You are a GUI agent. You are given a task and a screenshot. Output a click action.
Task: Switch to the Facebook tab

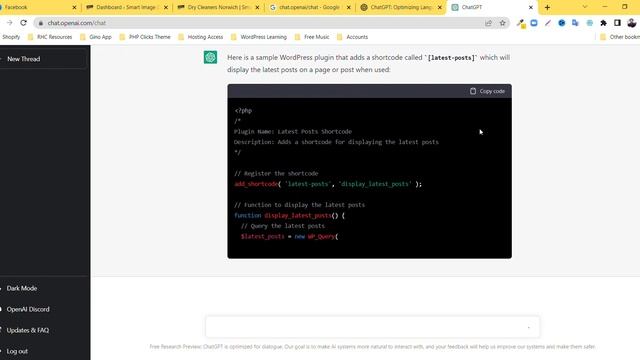[x=37, y=7]
